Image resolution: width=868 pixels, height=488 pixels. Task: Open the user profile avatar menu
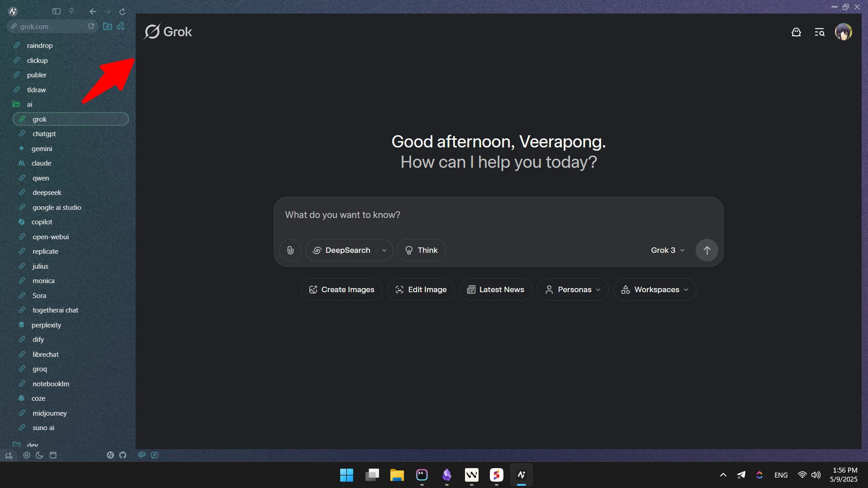point(843,32)
